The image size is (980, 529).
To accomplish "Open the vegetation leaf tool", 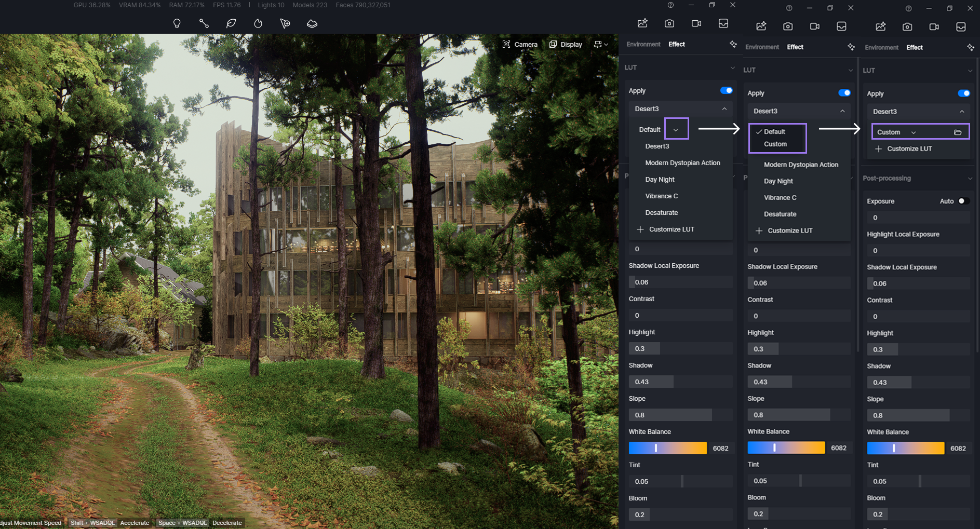I will coord(231,24).
